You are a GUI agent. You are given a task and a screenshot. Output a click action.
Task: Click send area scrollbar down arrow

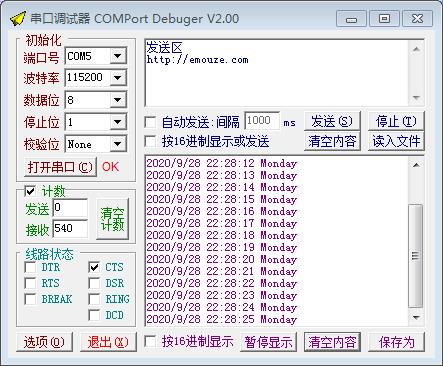(416, 98)
